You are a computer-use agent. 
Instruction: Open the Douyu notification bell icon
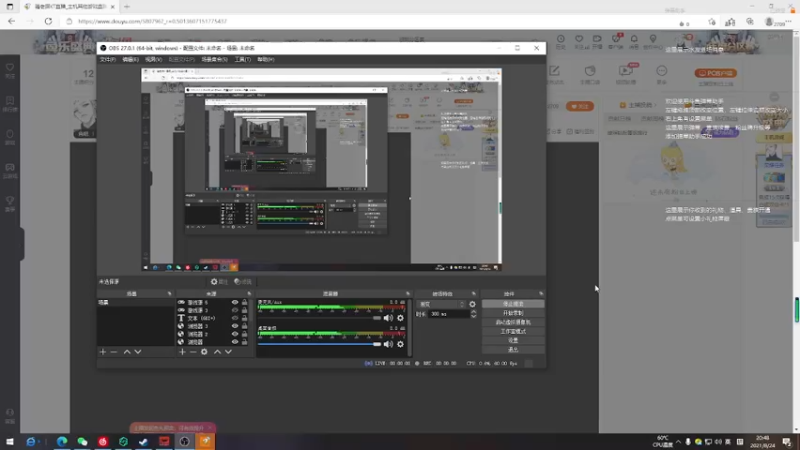634,39
